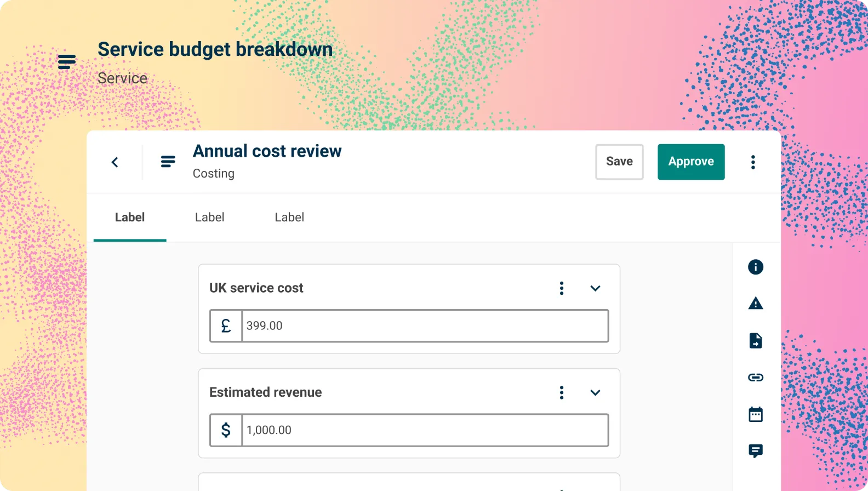The height and width of the screenshot is (491, 868).
Task: Focus the Estimated revenue field showing 1,000.00
Action: click(425, 430)
